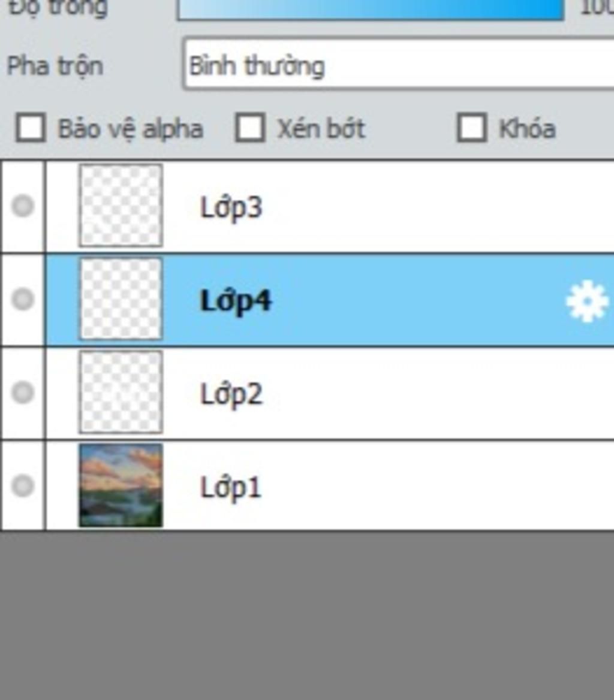Viewport: 614px width, 700px height.
Task: Enable the Bảo vệ alpha checkbox
Action: pos(31,128)
